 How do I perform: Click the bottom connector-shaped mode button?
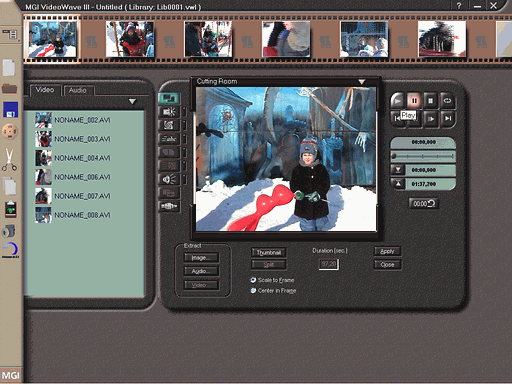pyautogui.click(x=169, y=206)
